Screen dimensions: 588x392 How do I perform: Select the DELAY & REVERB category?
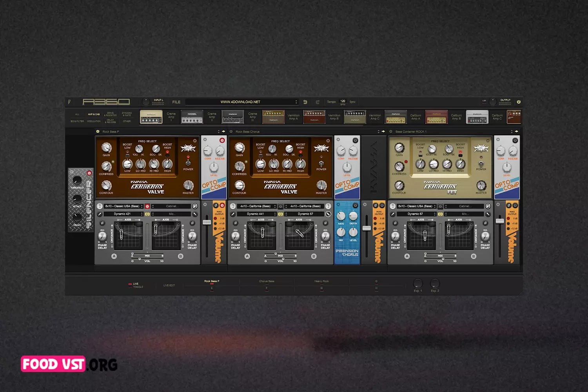[110, 121]
